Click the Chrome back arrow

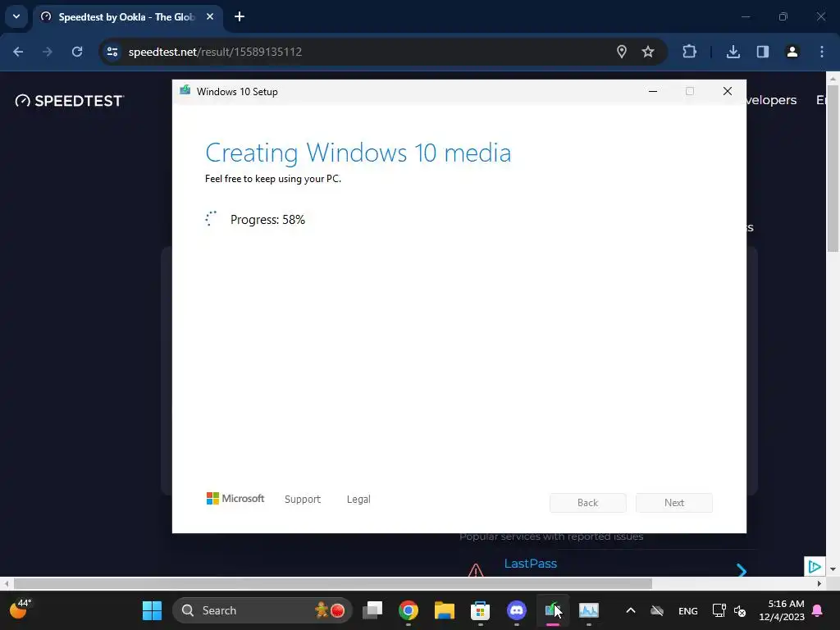pyautogui.click(x=18, y=52)
